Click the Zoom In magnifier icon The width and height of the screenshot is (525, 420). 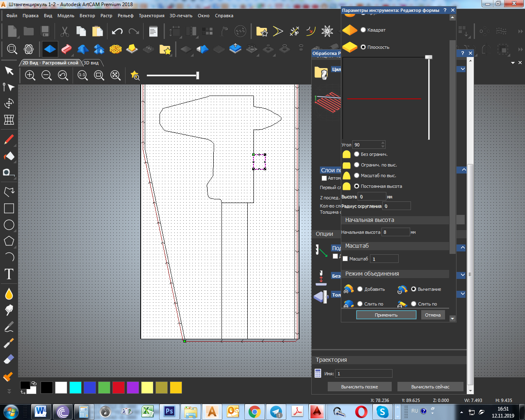(x=30, y=75)
